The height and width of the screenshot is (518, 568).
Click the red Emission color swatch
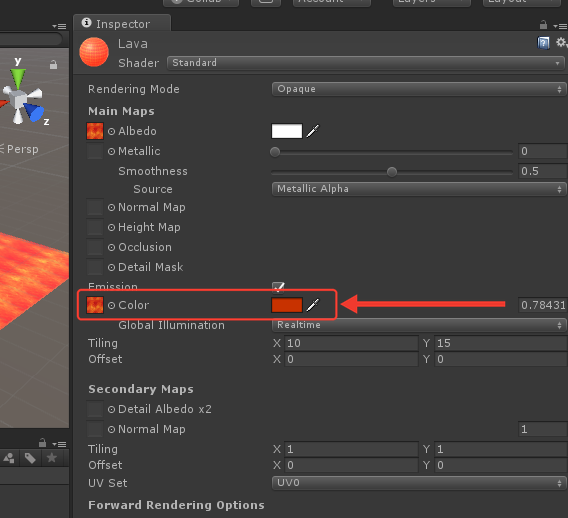point(287,305)
